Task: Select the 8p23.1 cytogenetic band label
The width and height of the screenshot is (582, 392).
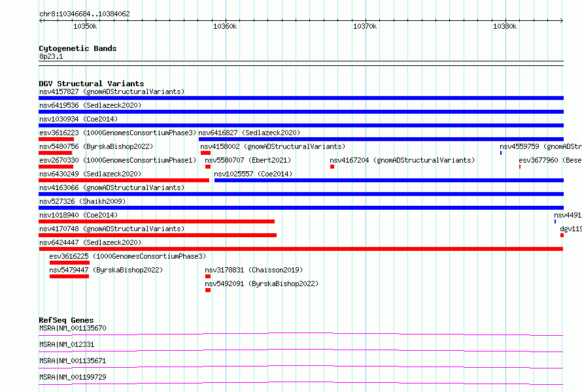Action: coord(51,56)
